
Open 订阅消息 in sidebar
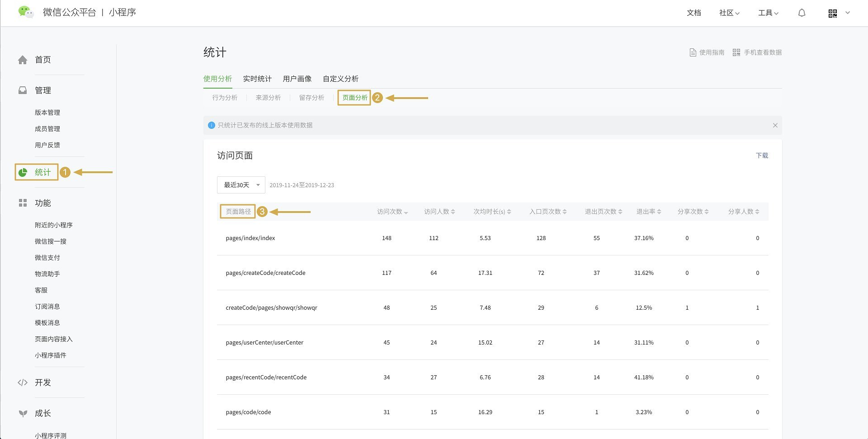pyautogui.click(x=47, y=307)
